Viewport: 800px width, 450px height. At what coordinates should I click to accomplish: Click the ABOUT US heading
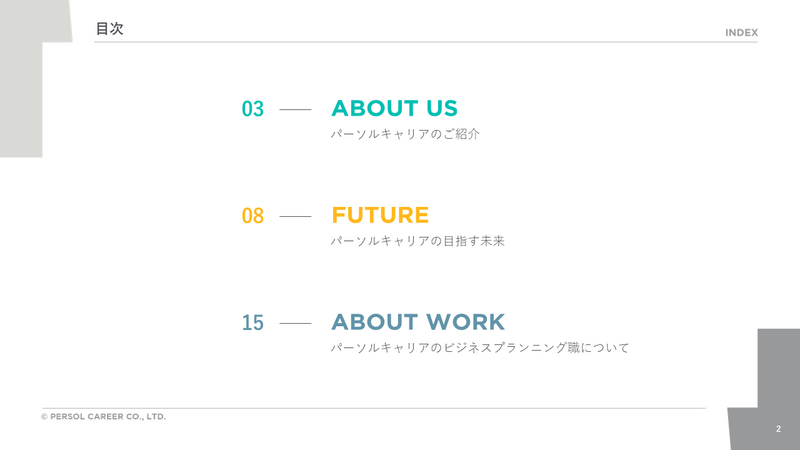coord(394,108)
